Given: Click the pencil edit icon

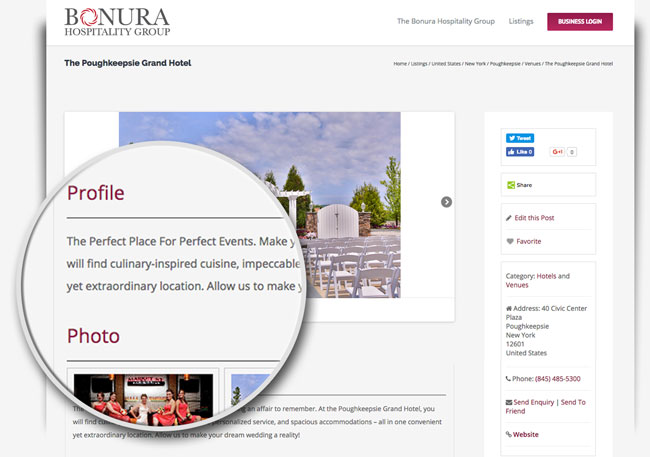Looking at the screenshot, I should [509, 218].
